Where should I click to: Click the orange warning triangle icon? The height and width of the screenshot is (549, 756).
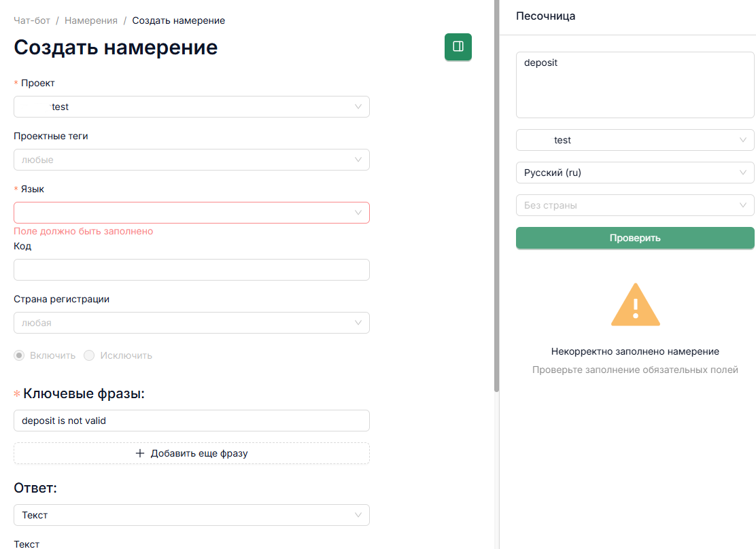[635, 304]
